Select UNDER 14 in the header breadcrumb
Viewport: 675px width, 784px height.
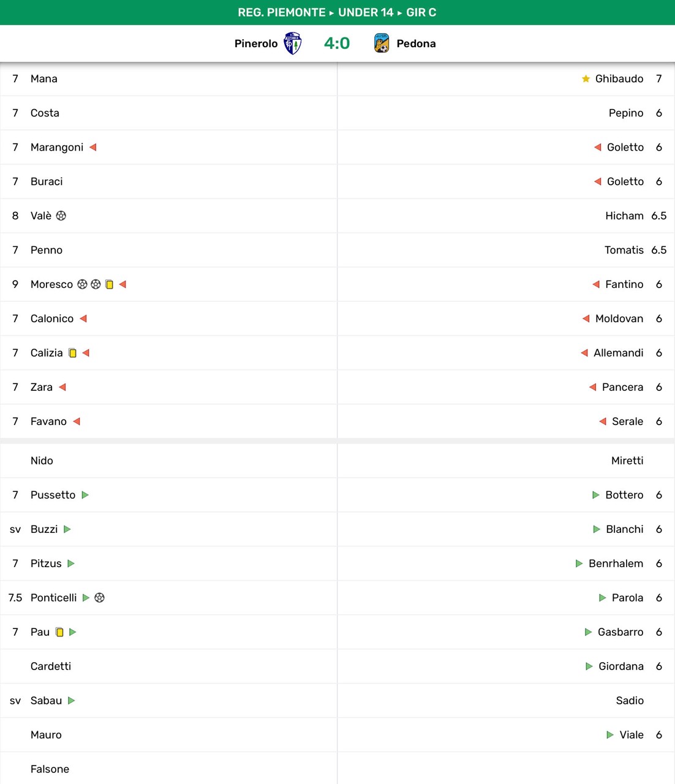point(366,12)
